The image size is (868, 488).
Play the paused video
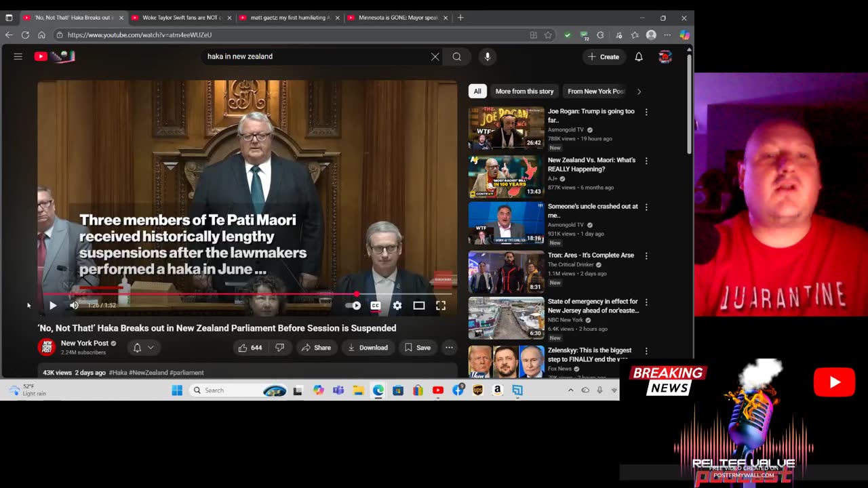click(x=53, y=306)
